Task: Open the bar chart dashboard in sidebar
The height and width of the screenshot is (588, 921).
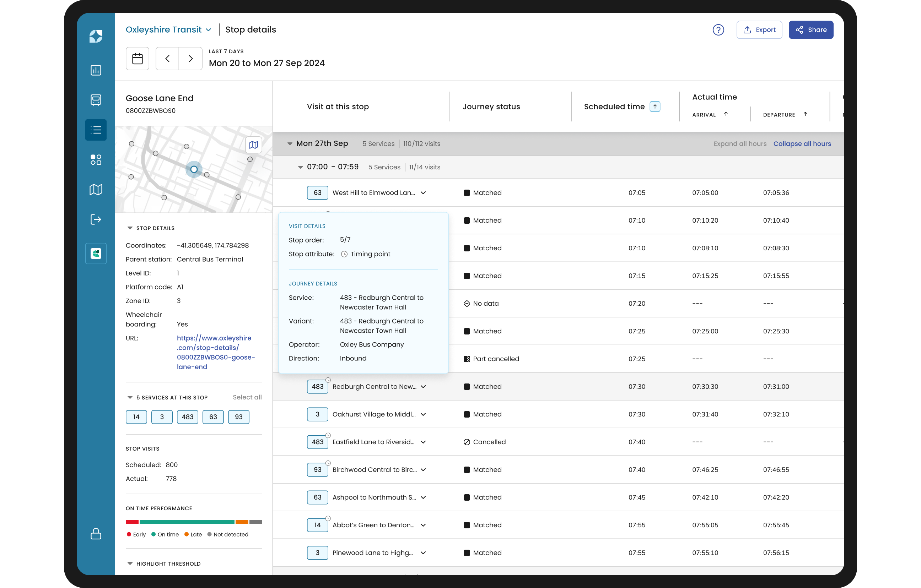Action: point(96,70)
